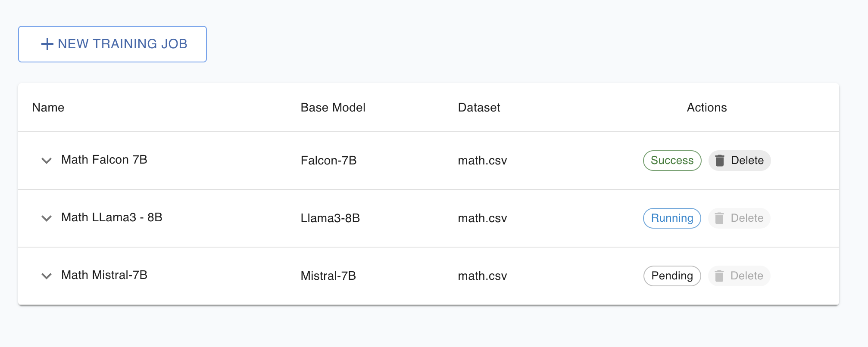Viewport: 868px width, 347px height.
Task: Click the Mistral-7B base model cell
Action: 328,276
